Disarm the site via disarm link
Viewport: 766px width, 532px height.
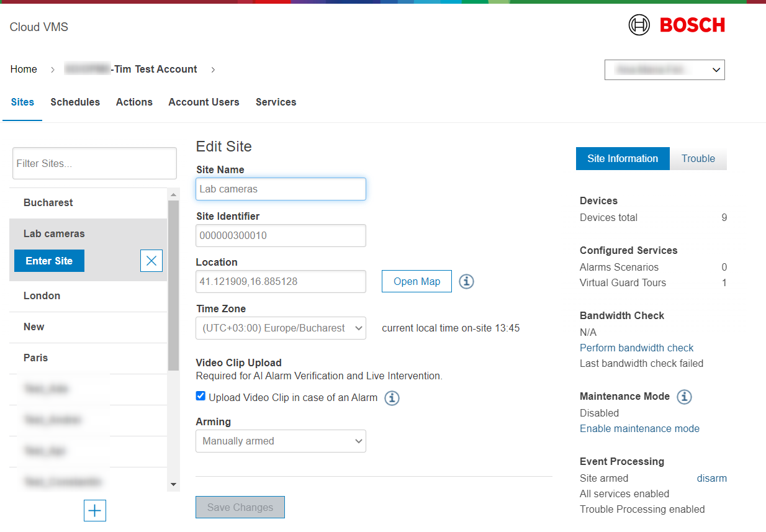[711, 478]
